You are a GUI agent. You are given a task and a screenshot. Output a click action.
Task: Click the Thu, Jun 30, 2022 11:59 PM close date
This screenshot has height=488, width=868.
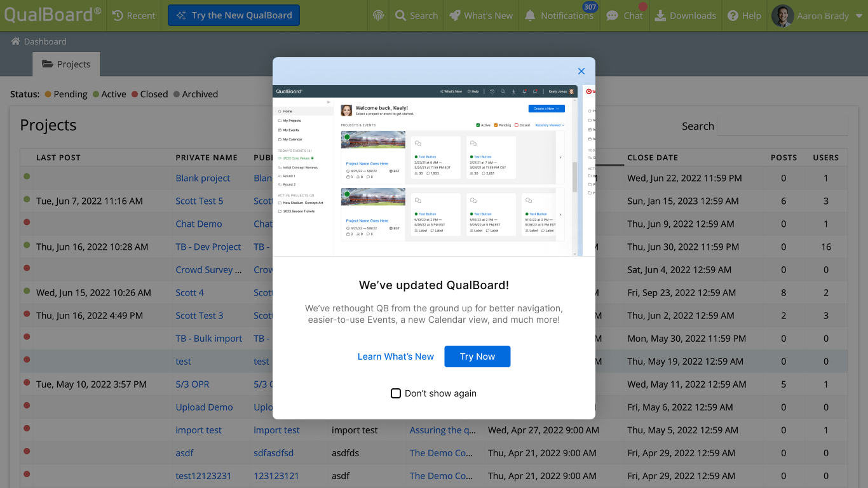click(x=683, y=247)
